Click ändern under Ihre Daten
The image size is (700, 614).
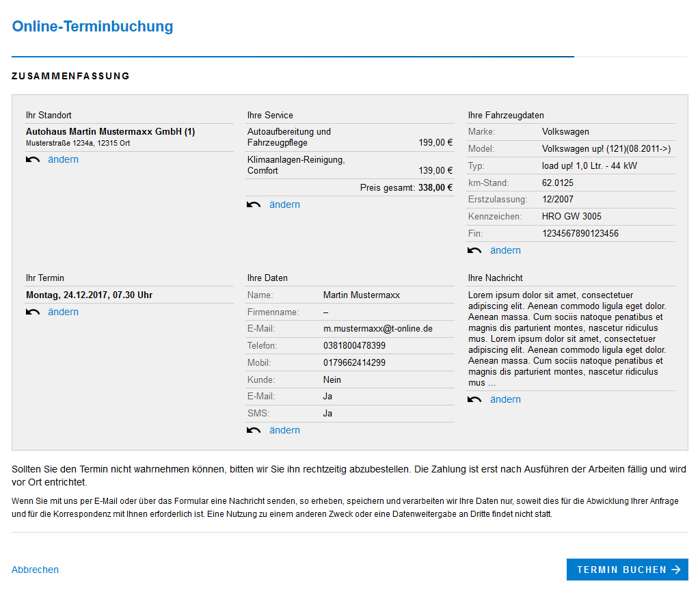click(284, 429)
